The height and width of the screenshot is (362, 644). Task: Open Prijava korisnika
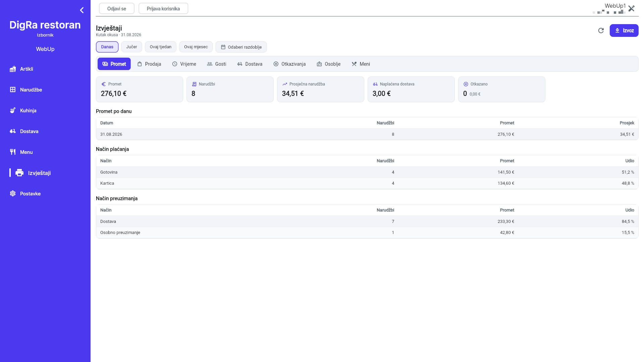click(x=163, y=8)
